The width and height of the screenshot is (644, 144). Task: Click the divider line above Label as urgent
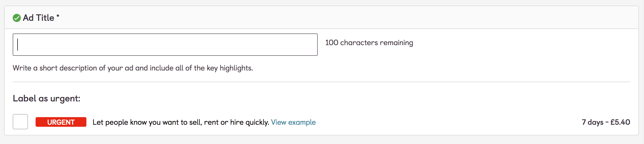[321, 82]
